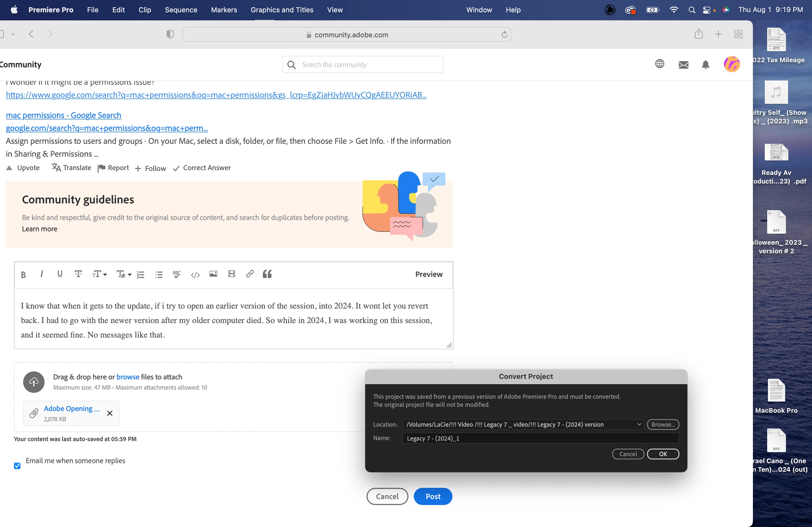Viewport: 812px width, 527px height.
Task: Open the Sequence menu in menu bar
Action: point(181,10)
